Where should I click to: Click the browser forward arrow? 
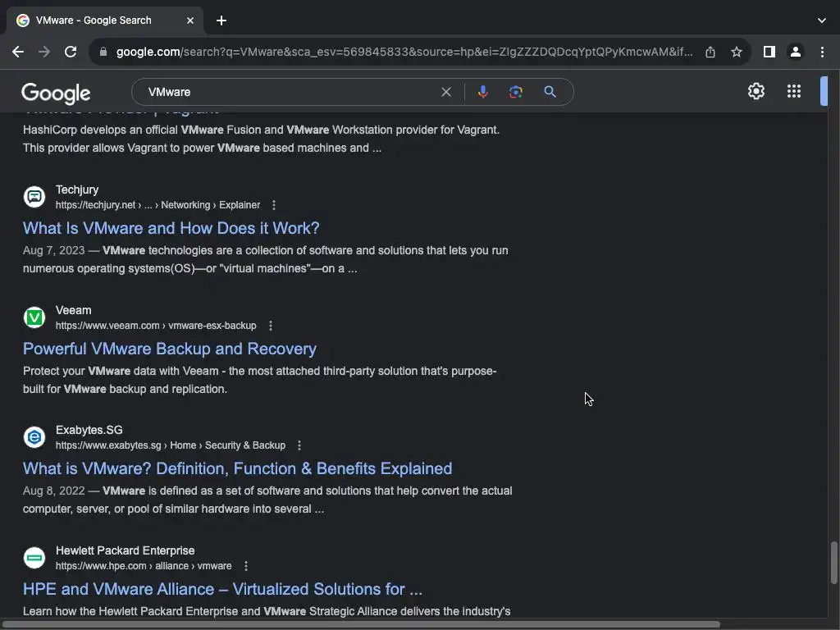tap(44, 52)
